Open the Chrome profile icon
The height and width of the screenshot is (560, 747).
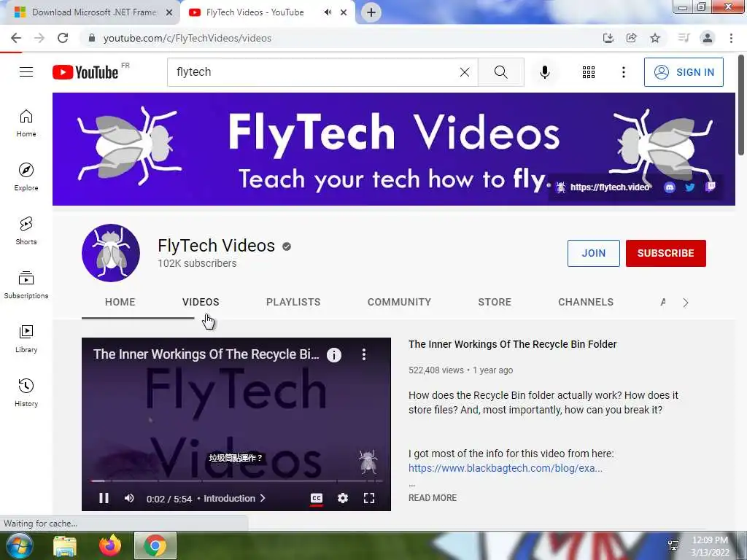click(x=708, y=38)
